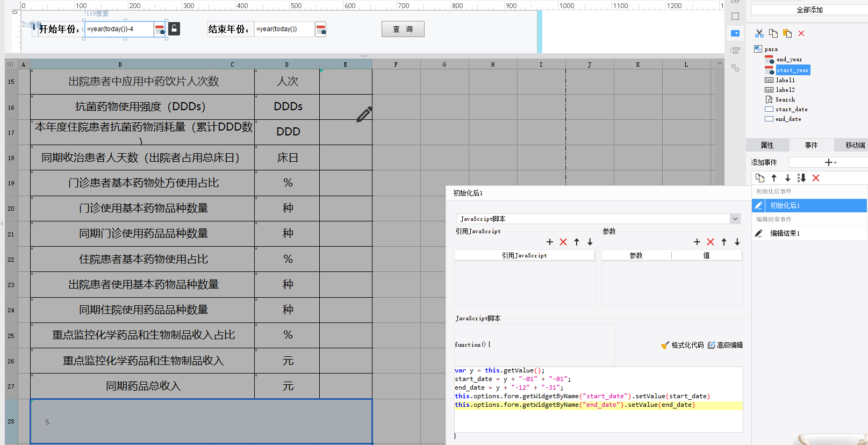
Task: Click the unlock padlock icon beside start year
Action: pos(174,29)
